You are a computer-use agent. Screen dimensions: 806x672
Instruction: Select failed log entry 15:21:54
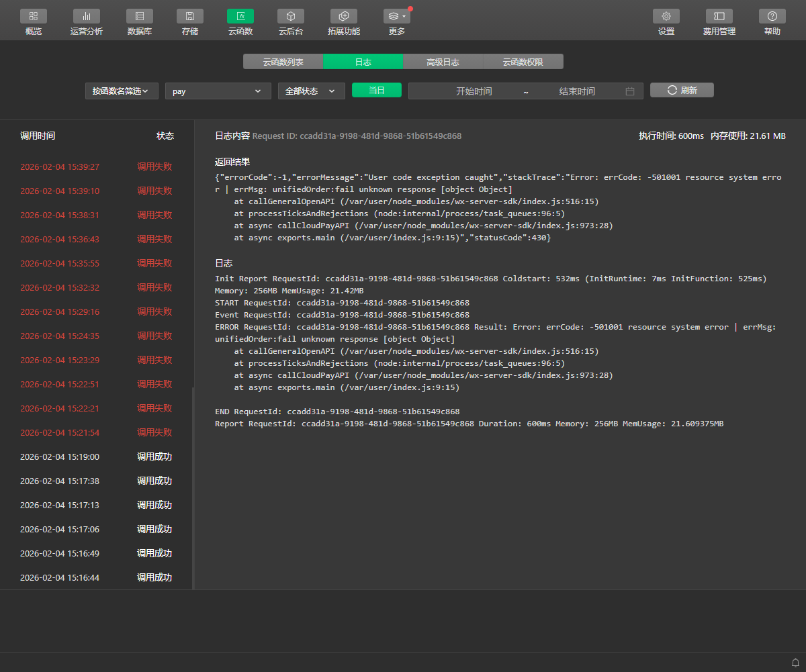97,432
